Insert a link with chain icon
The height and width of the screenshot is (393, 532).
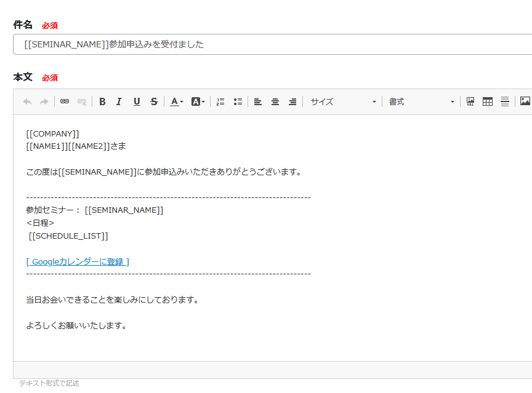click(65, 101)
